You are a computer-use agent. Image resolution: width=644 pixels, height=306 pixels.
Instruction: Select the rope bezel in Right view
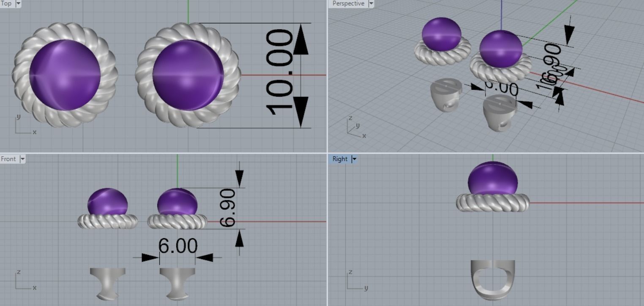click(493, 203)
